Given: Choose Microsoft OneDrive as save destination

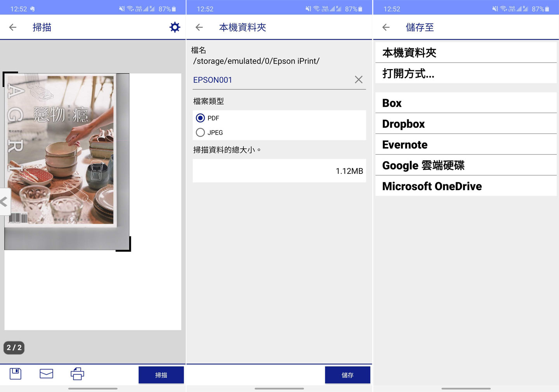Looking at the screenshot, I should click(x=432, y=186).
